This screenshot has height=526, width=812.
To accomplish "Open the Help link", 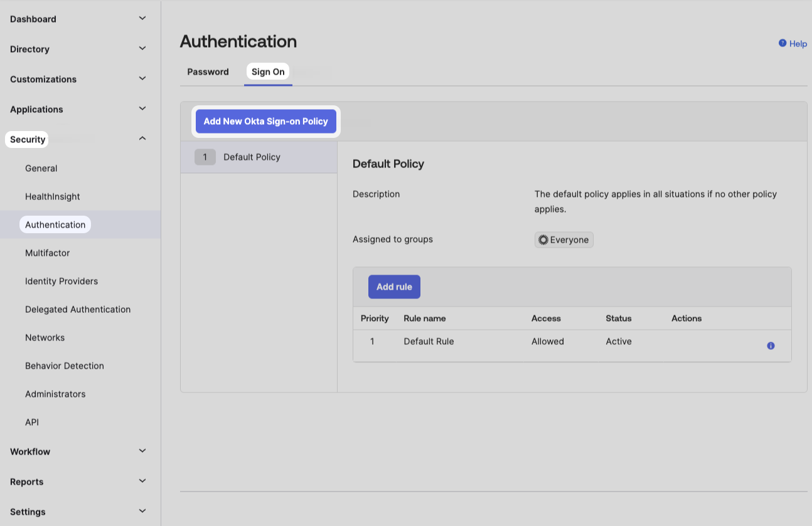I will tap(798, 43).
